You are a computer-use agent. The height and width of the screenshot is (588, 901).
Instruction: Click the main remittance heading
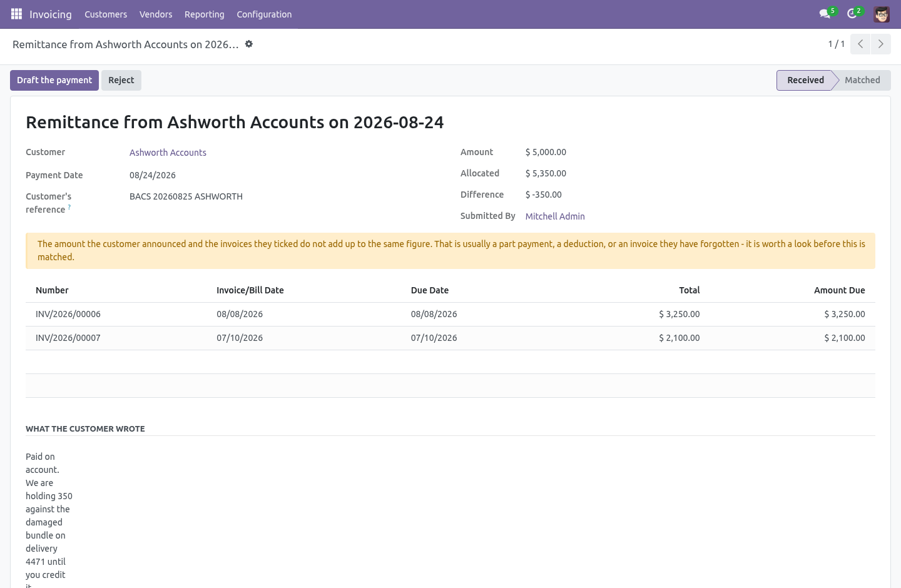coord(235,122)
